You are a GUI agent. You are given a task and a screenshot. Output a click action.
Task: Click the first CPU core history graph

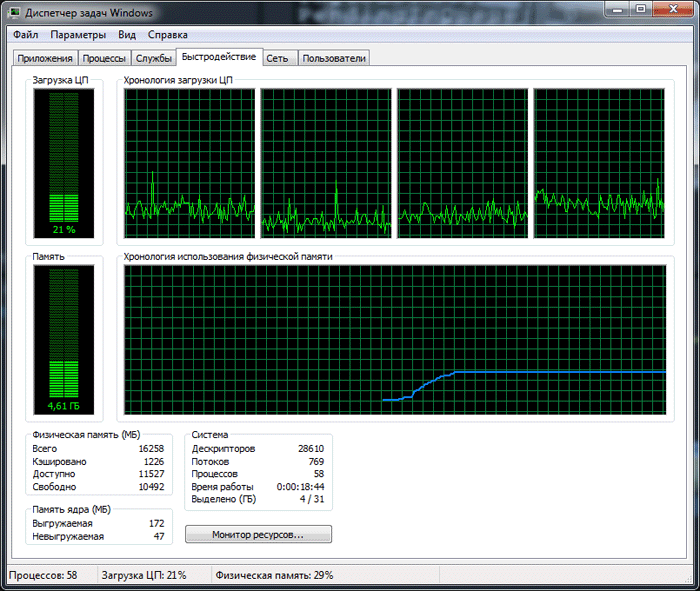(x=189, y=163)
